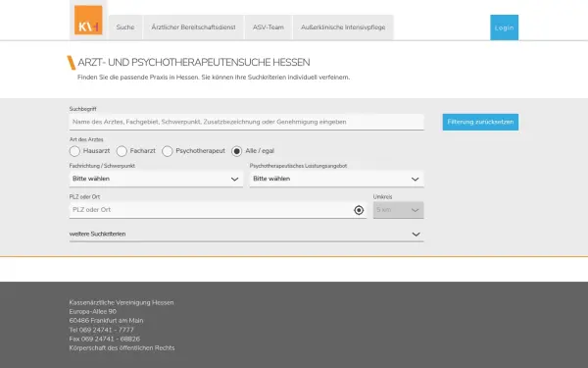This screenshot has height=368, width=588.
Task: Click the subtitle Finden Sie die passende Praxis
Action: 214,77
